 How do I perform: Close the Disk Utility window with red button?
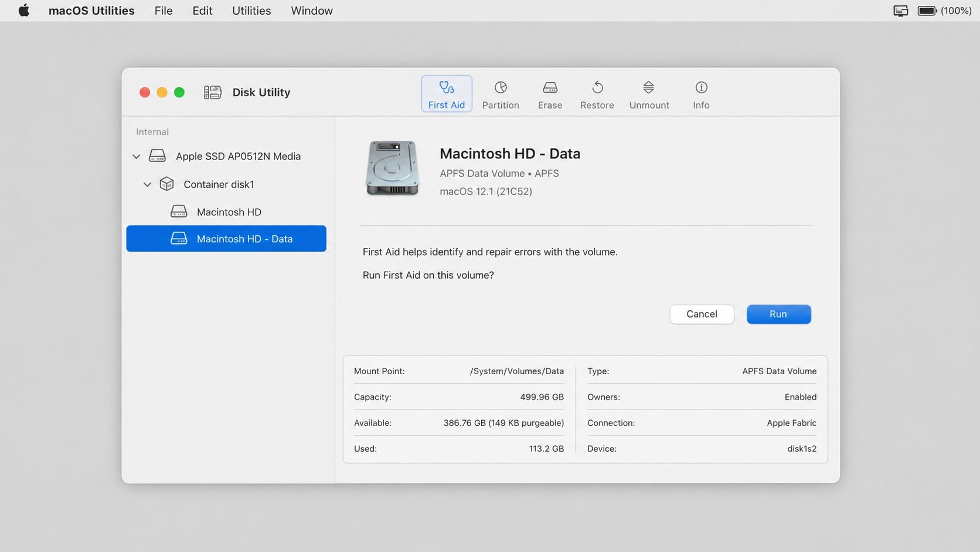coord(145,92)
